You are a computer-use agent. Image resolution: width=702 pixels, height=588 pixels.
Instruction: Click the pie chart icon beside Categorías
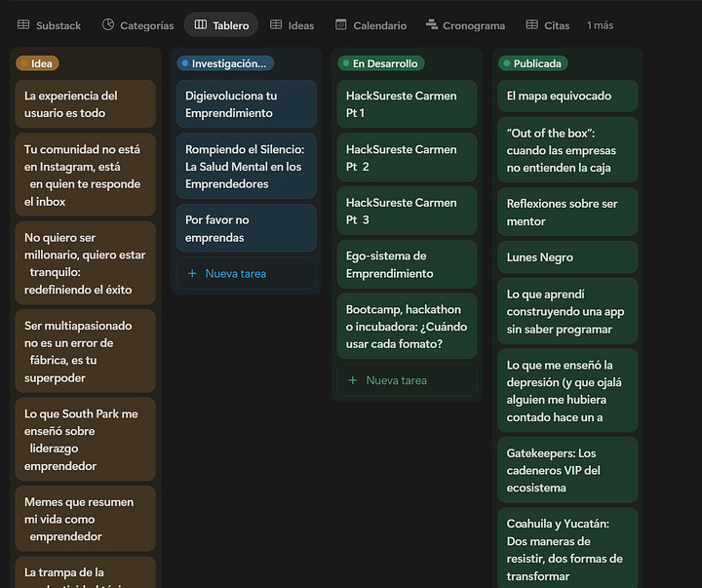click(x=108, y=24)
